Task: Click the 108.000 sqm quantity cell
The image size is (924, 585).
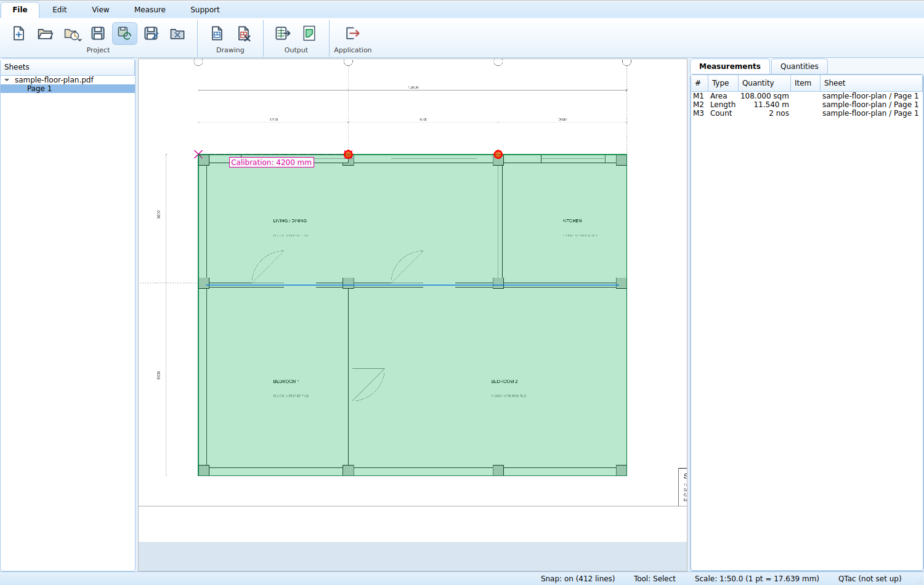Action: tap(764, 96)
